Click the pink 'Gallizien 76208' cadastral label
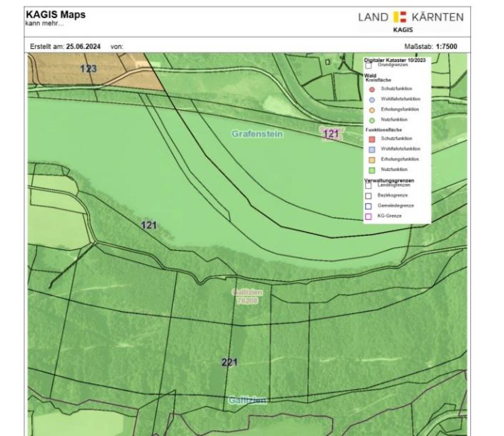Screen dimensions: 504x436 (247, 297)
